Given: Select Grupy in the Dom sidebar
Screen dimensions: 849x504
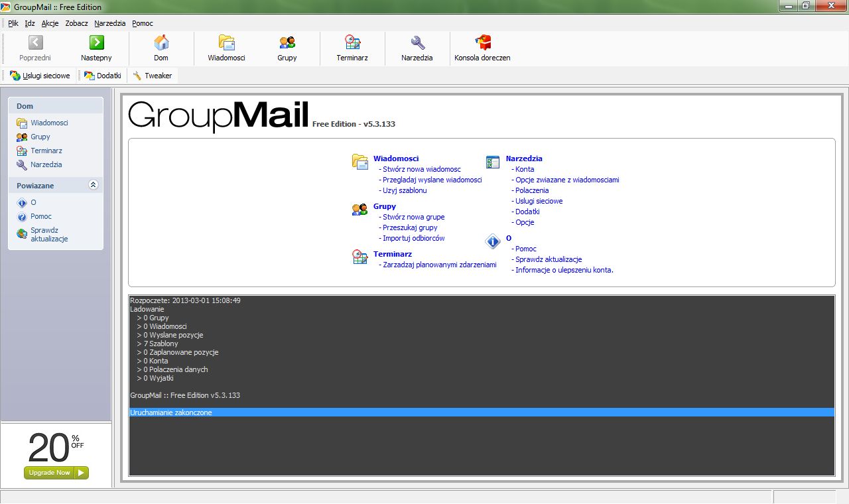Looking at the screenshot, I should coord(34,137).
